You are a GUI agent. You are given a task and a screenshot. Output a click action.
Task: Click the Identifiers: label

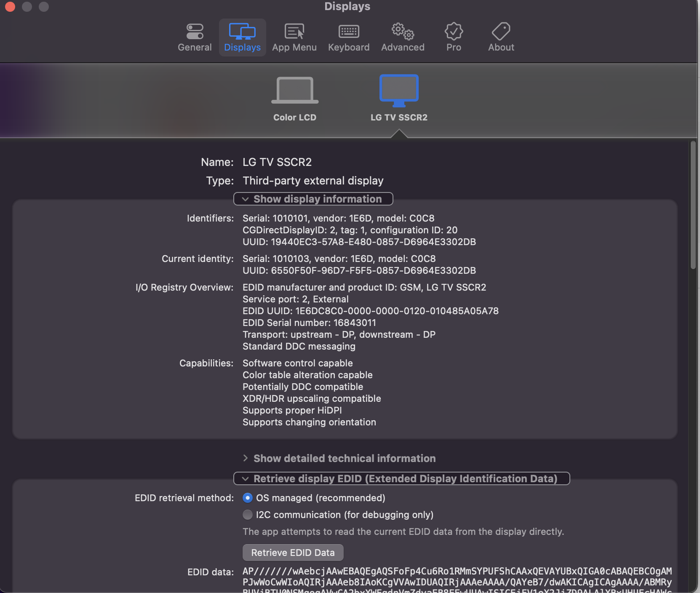(x=210, y=218)
